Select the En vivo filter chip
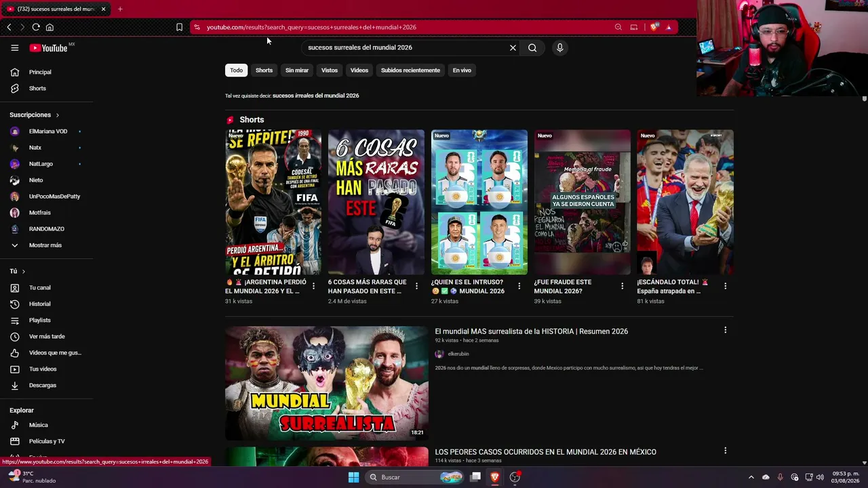This screenshot has width=868, height=488. 462,70
